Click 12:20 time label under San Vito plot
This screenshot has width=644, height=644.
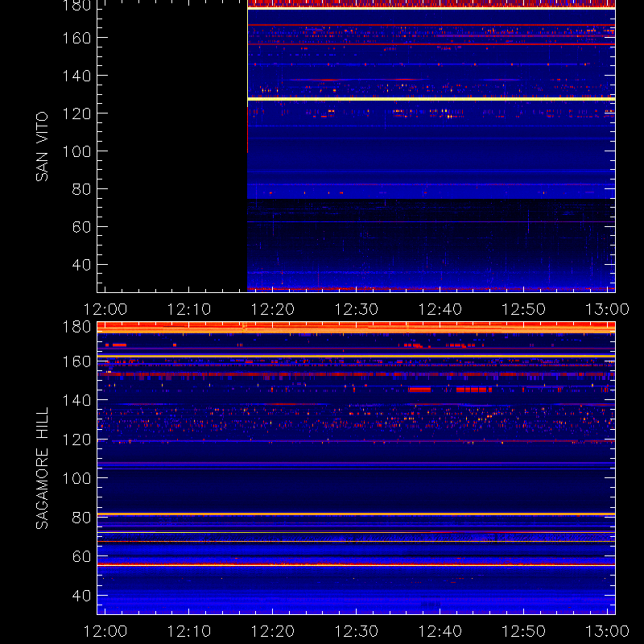(x=273, y=309)
